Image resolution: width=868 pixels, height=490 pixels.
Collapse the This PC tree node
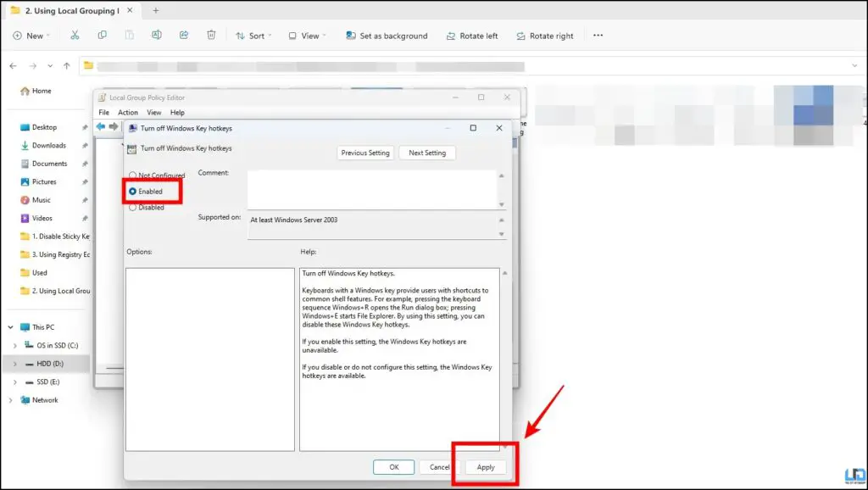(x=10, y=327)
